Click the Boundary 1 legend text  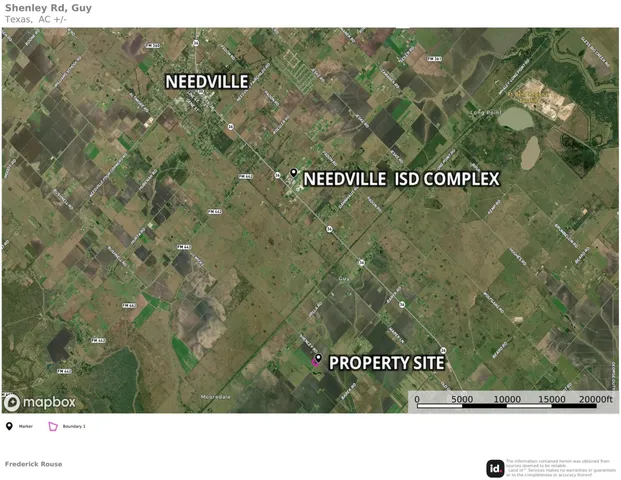point(74,427)
